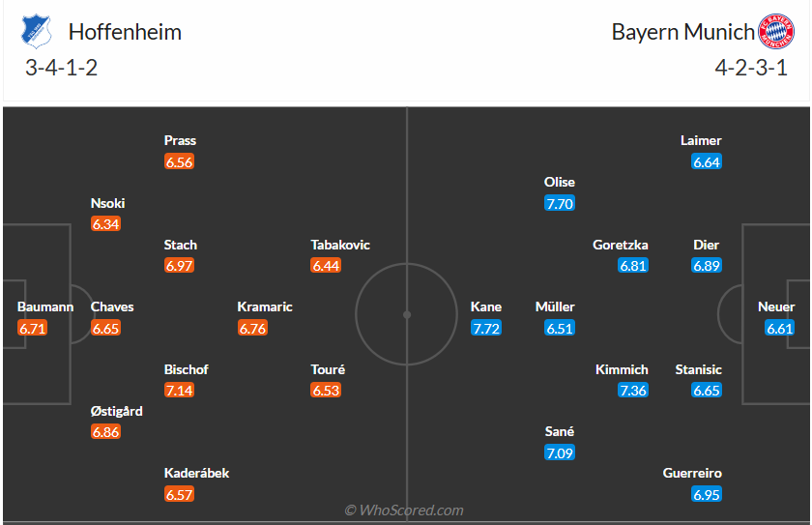Select Olise's 7.70 rating badge
Image resolution: width=812 pixels, height=525 pixels.
pyautogui.click(x=560, y=203)
